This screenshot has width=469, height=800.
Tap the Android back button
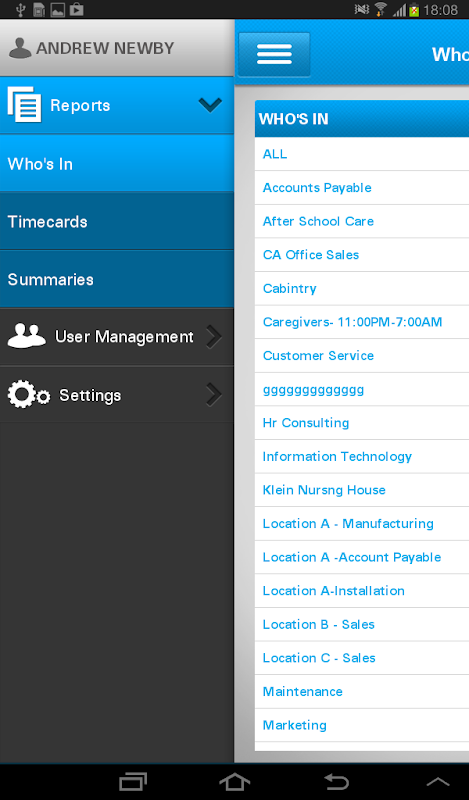[337, 782]
